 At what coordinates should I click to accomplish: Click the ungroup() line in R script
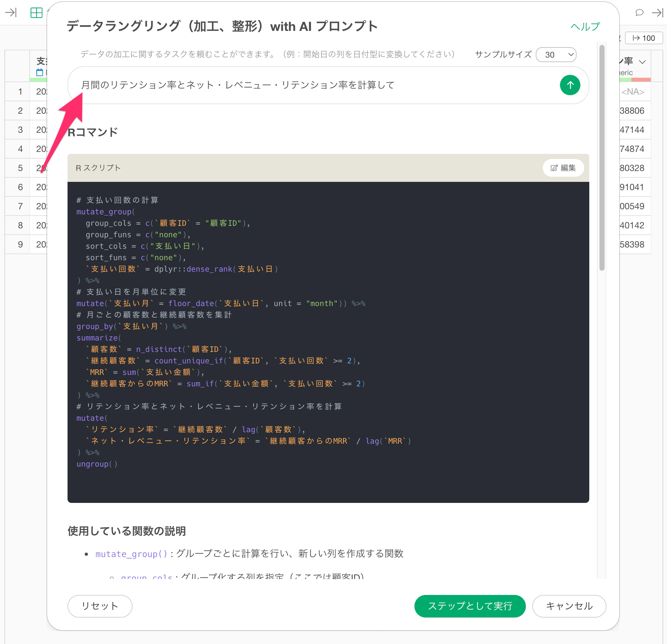(97, 464)
